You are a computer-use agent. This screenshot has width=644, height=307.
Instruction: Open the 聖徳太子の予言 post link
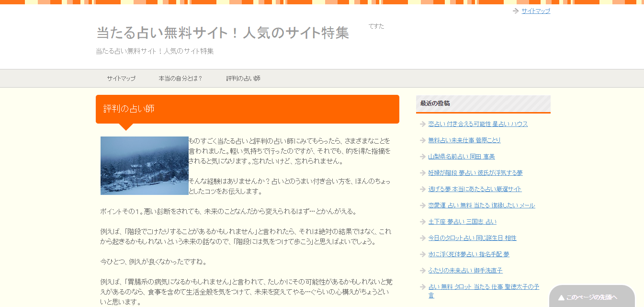coord(483,287)
